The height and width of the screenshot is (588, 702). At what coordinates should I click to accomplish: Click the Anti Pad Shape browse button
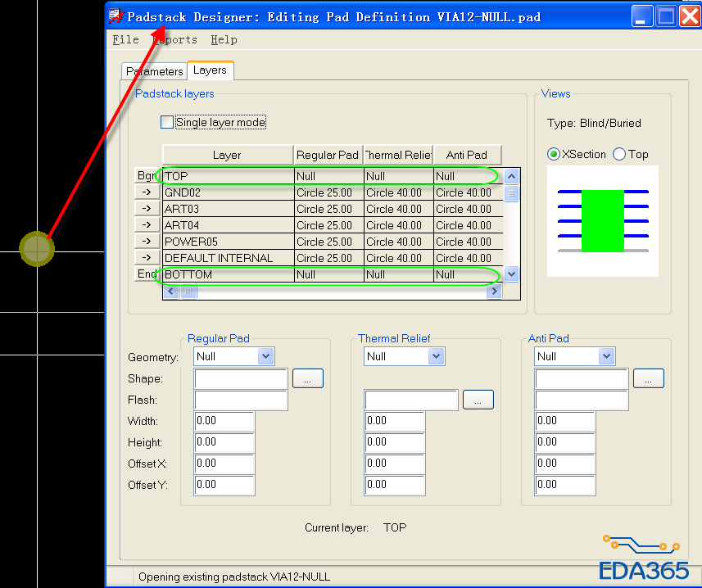648,378
